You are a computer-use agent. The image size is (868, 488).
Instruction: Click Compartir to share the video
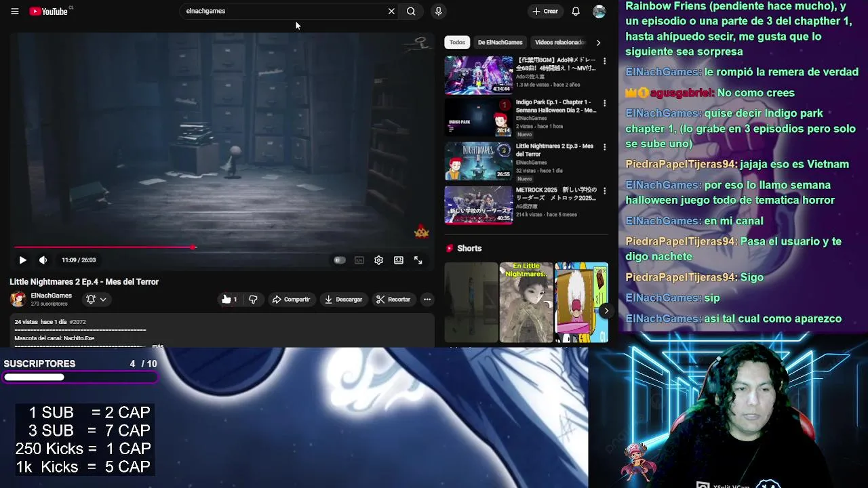click(x=291, y=300)
